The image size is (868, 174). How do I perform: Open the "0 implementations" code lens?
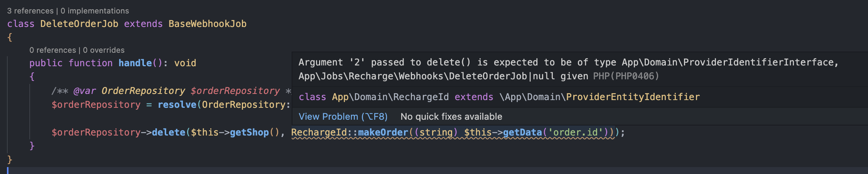coord(95,11)
